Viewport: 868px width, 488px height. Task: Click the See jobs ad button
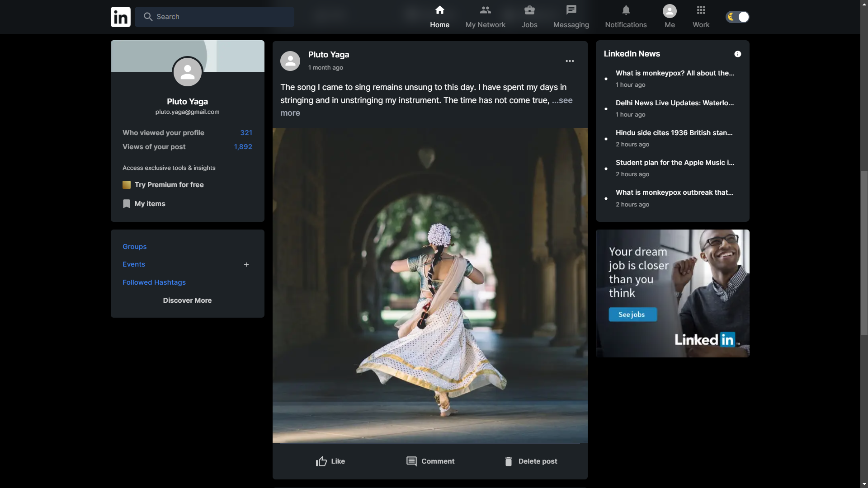pos(632,314)
